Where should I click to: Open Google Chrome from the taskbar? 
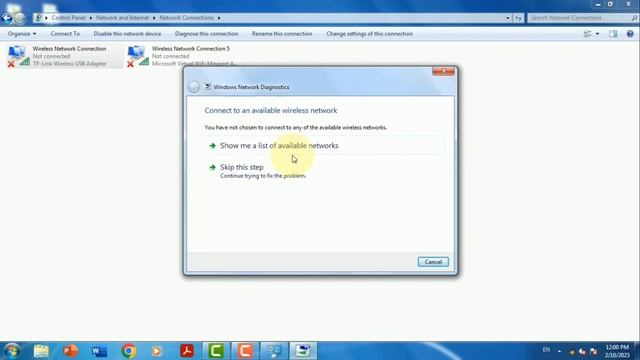pyautogui.click(x=129, y=351)
